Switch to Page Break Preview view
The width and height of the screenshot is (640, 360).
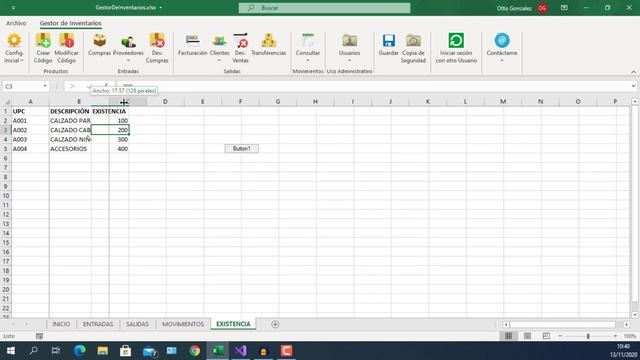[546, 336]
